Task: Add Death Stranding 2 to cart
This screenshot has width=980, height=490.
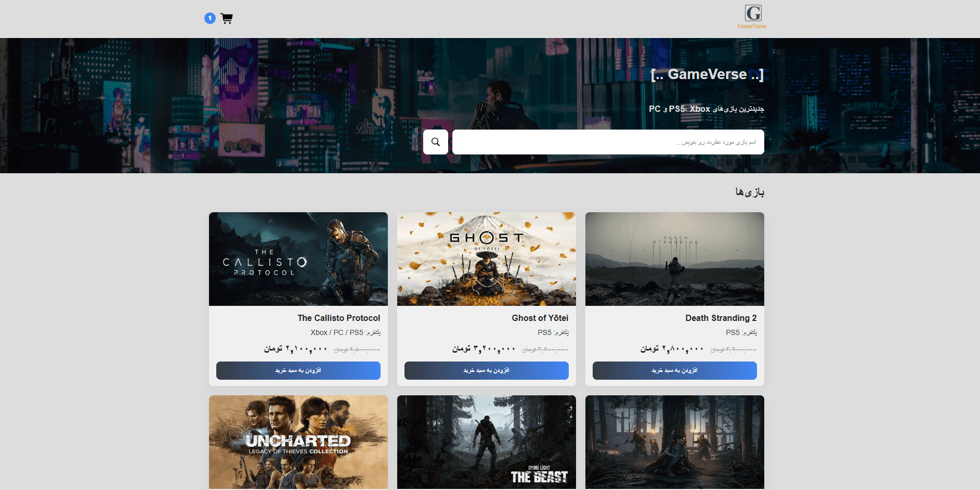Action: 675,370
